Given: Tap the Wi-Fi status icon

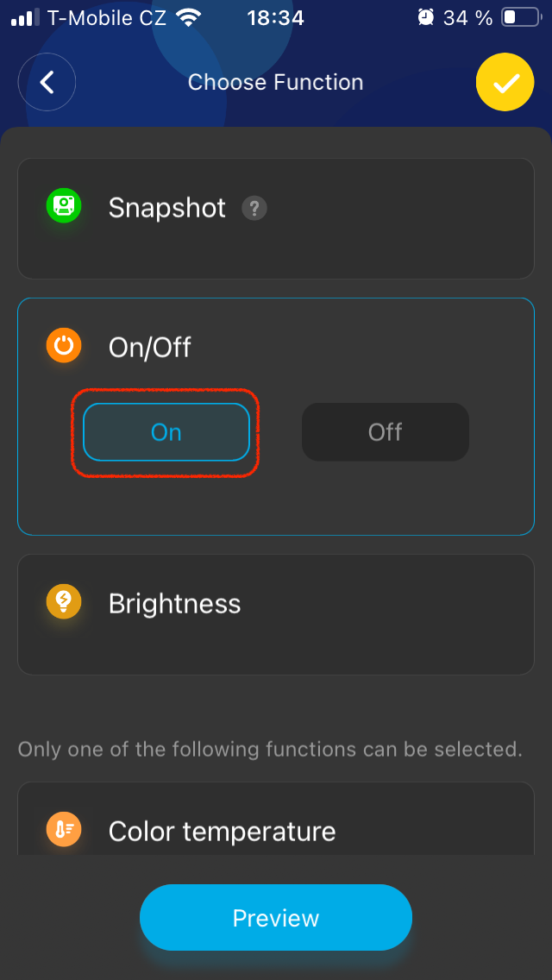Looking at the screenshot, I should point(186,17).
